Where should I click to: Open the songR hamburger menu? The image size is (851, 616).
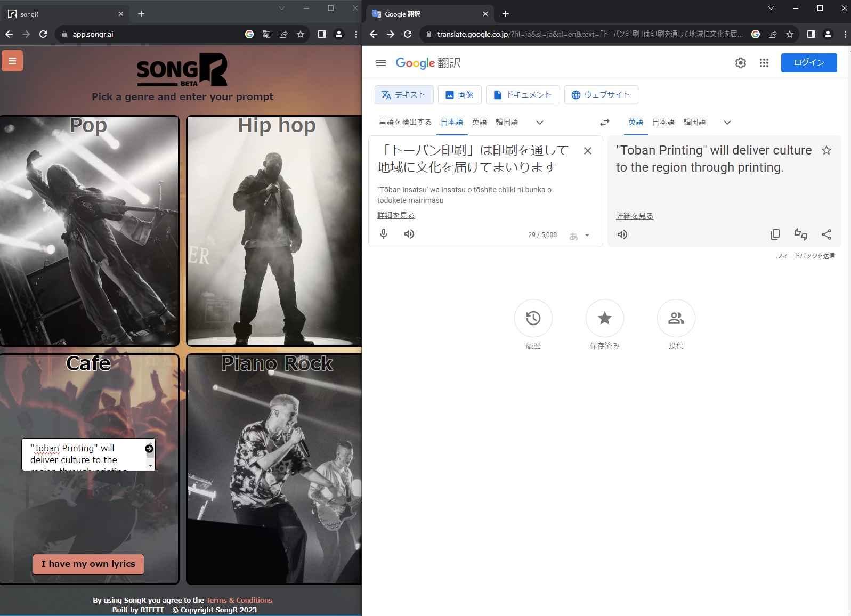[x=12, y=61]
